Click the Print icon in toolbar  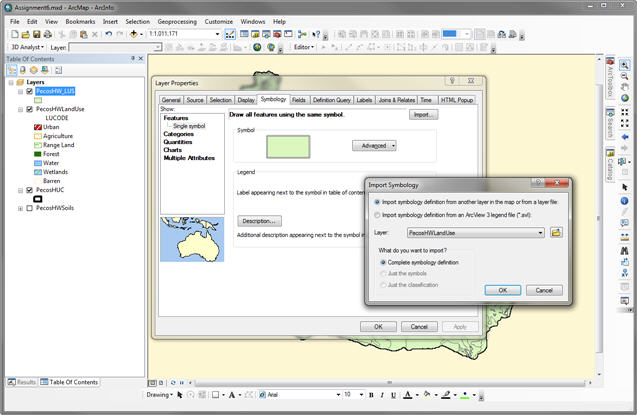(48, 34)
